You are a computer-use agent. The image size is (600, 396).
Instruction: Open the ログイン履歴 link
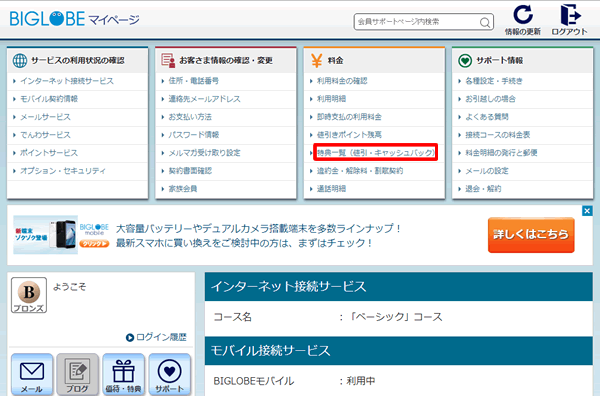click(x=157, y=337)
